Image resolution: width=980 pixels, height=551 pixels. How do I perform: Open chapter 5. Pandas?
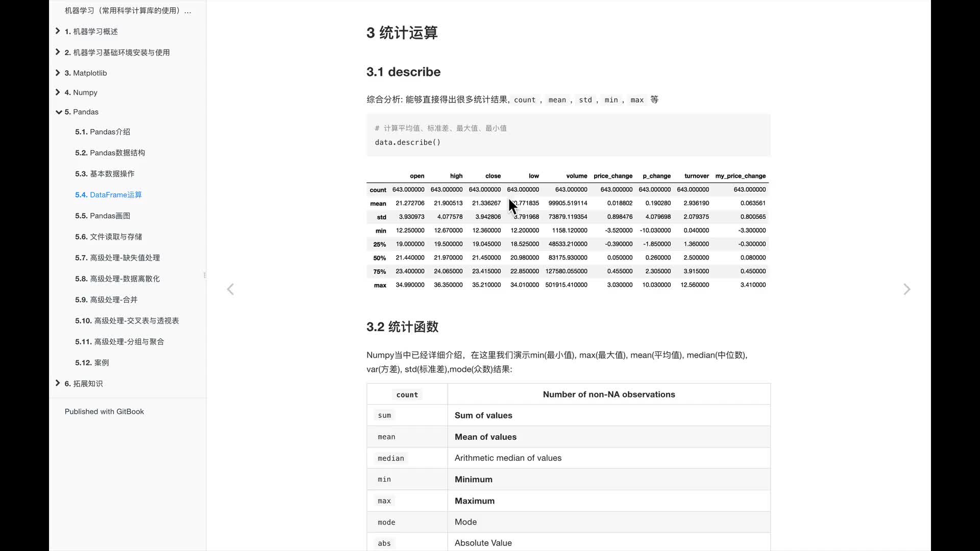81,112
